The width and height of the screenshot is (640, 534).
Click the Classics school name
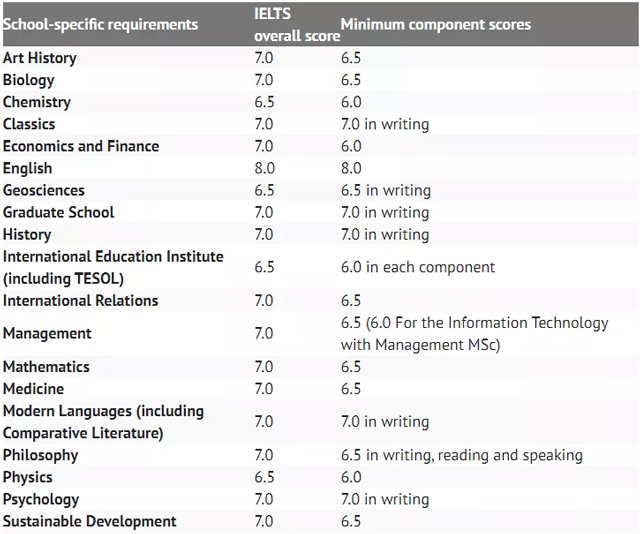pyautogui.click(x=29, y=124)
